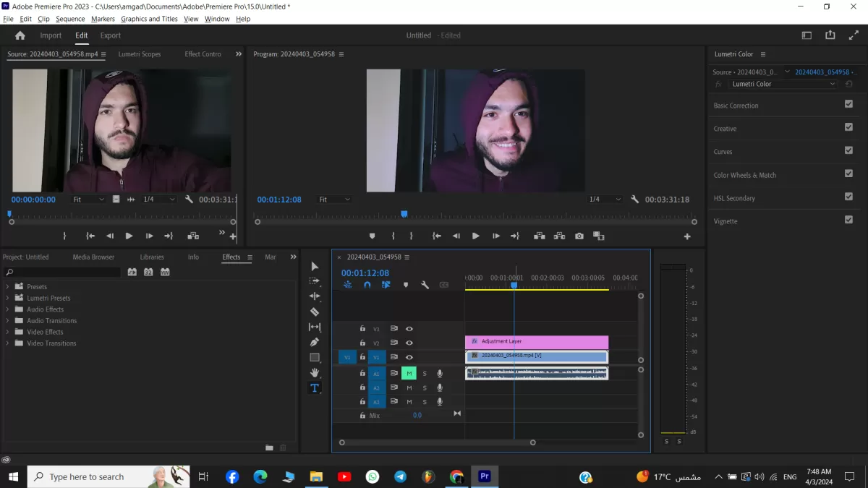Image resolution: width=868 pixels, height=488 pixels.
Task: Open the Program monitor button editor
Action: pyautogui.click(x=687, y=236)
